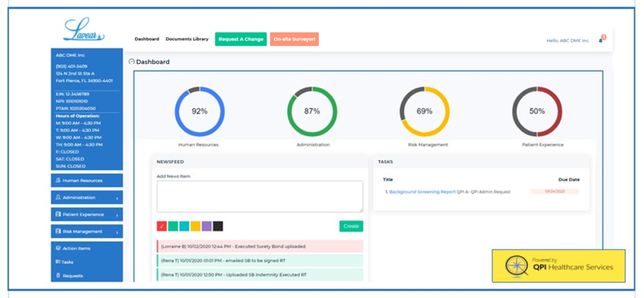Open Requests in the sidebar

tap(72, 275)
